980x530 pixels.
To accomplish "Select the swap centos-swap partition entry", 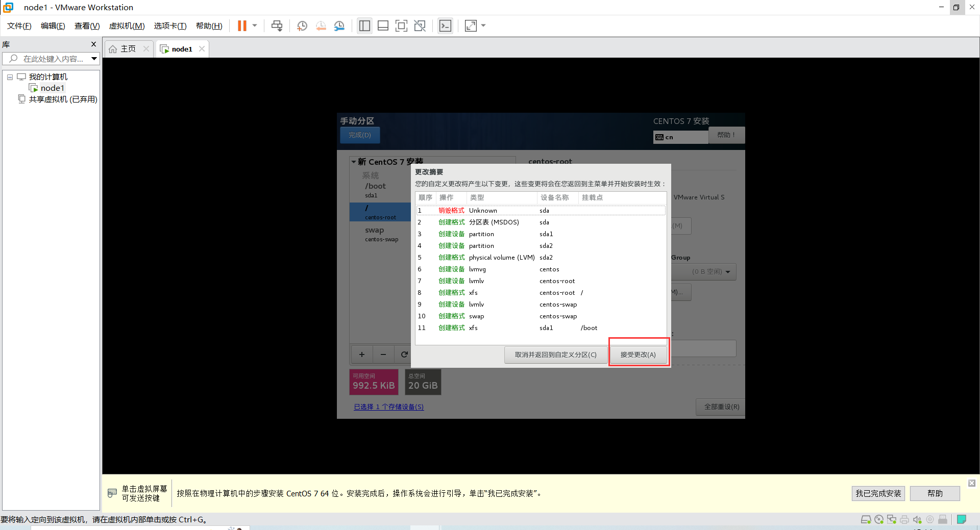I will [x=380, y=234].
